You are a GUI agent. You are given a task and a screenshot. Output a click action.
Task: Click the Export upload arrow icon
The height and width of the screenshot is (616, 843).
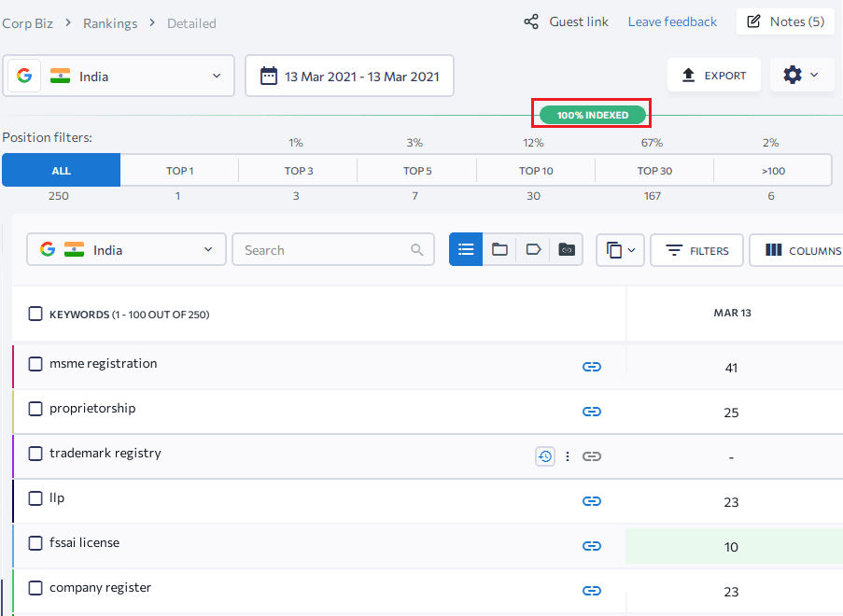[688, 75]
